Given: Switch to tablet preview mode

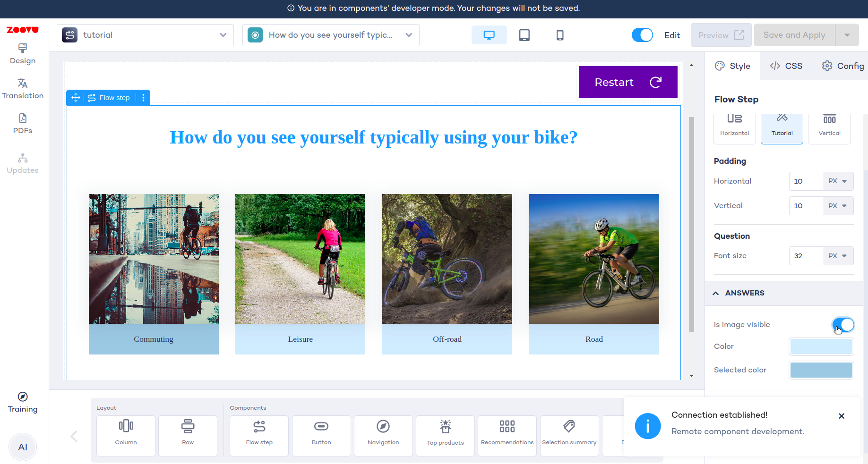Looking at the screenshot, I should click(524, 35).
